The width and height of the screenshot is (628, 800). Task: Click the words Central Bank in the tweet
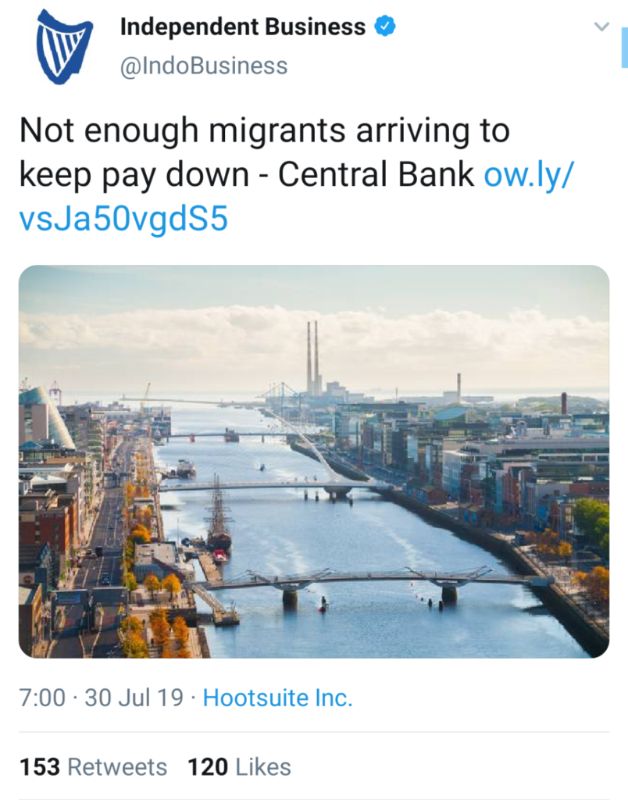(x=376, y=174)
